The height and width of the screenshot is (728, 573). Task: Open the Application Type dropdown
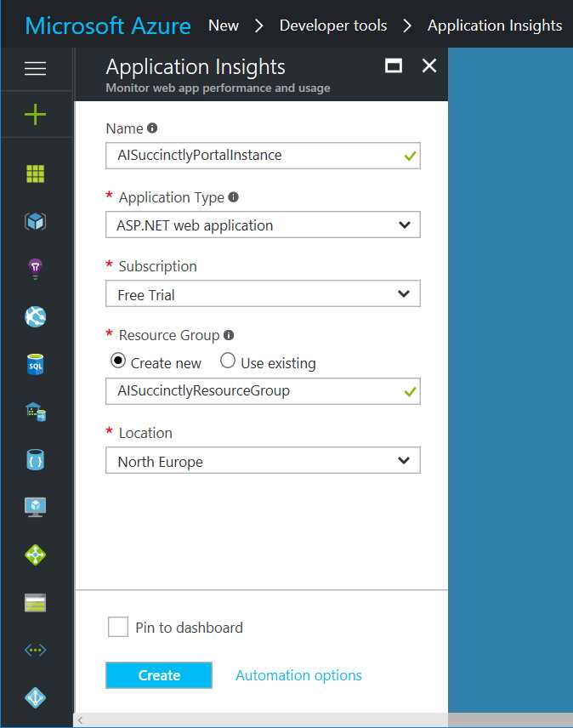pos(262,225)
